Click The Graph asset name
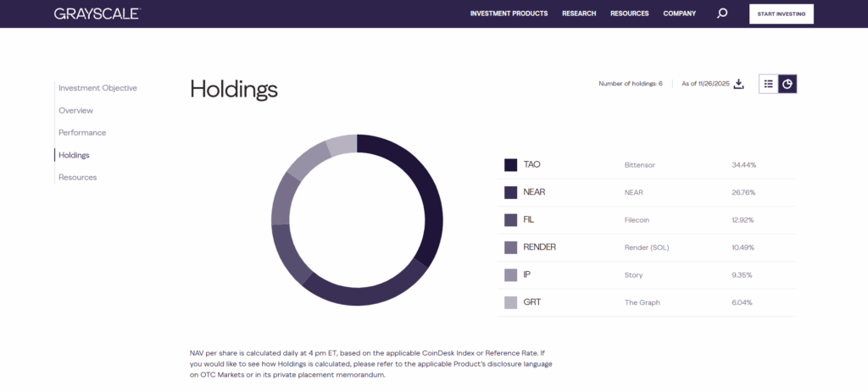 pos(643,302)
